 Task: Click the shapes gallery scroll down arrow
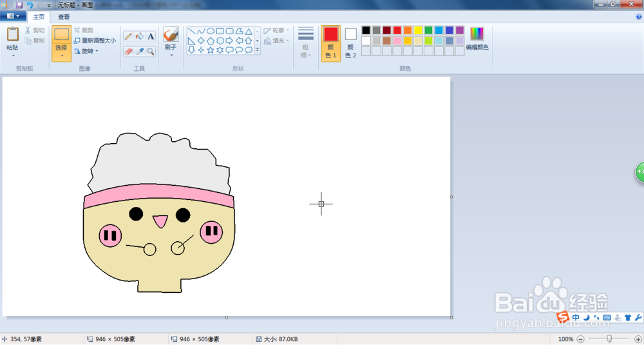coord(258,41)
